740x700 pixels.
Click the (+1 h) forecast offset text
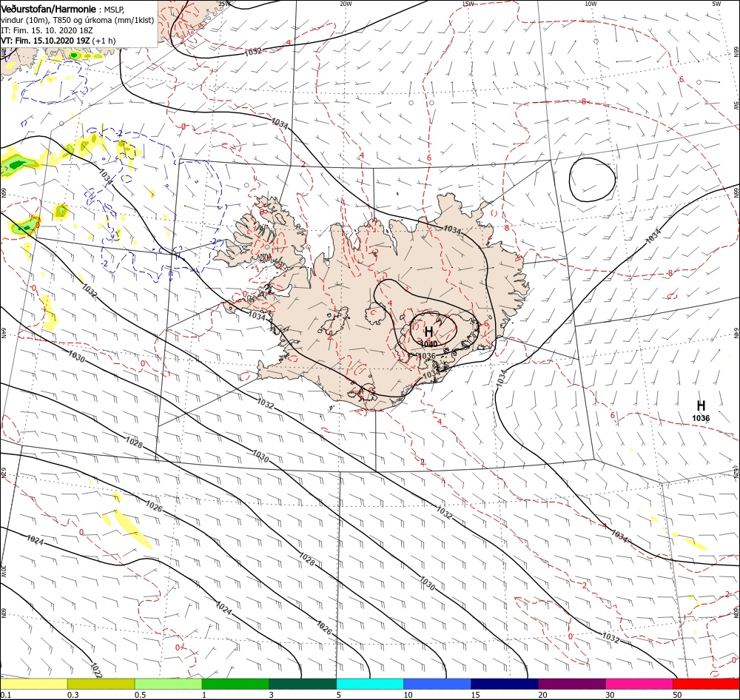[104, 41]
